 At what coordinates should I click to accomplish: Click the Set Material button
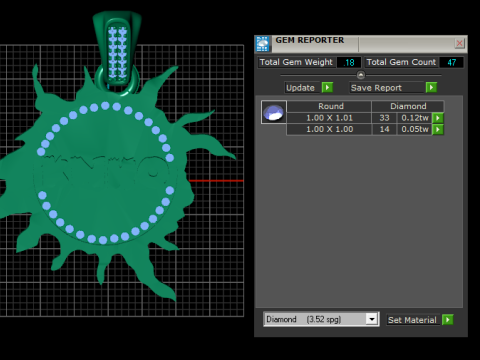tap(412, 320)
